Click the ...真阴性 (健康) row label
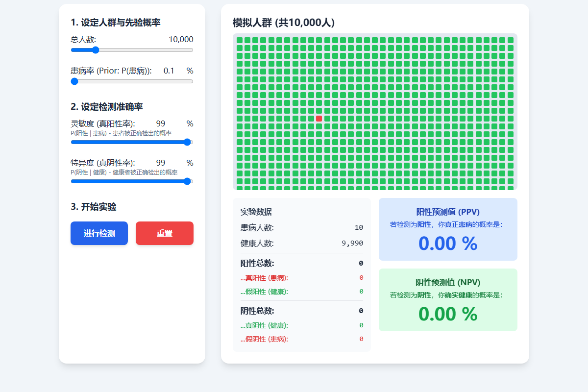 pos(264,325)
